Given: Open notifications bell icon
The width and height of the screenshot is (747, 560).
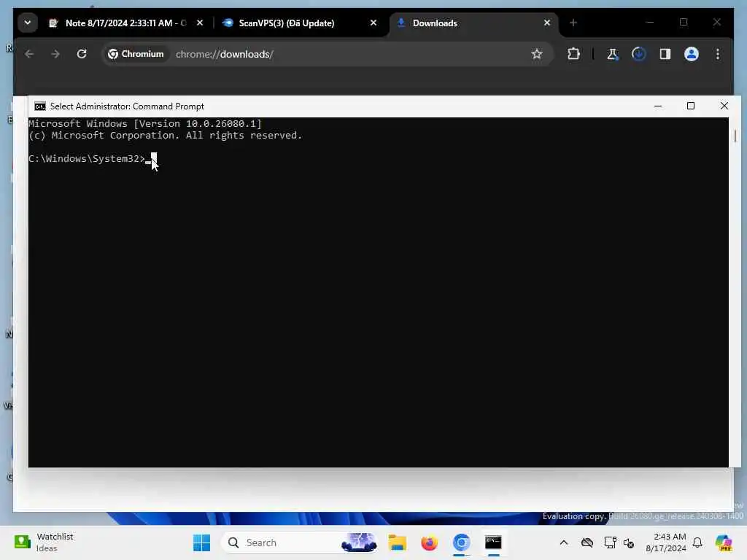Looking at the screenshot, I should pos(697,542).
